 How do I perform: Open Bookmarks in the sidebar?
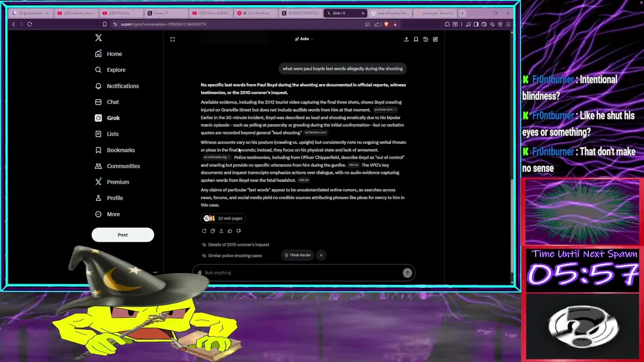[115, 150]
